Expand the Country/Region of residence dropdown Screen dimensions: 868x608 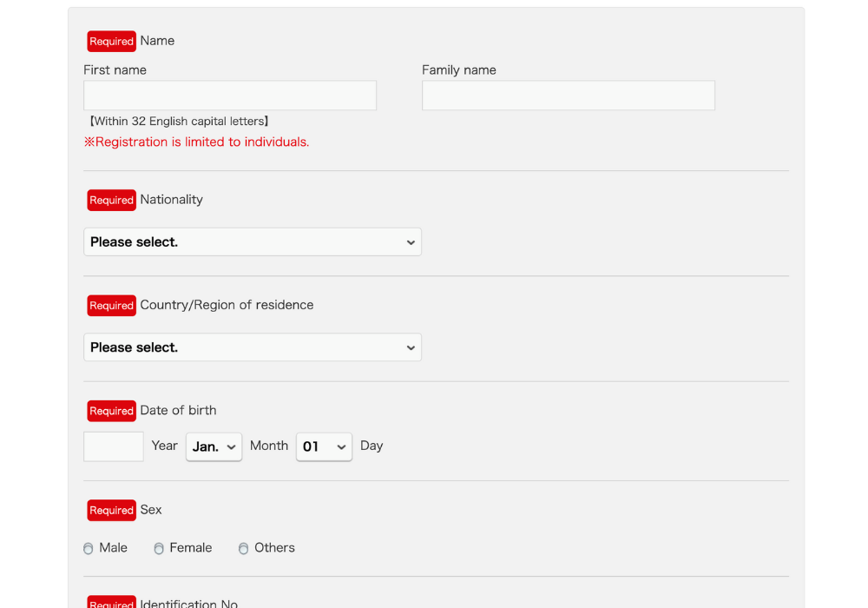point(252,347)
